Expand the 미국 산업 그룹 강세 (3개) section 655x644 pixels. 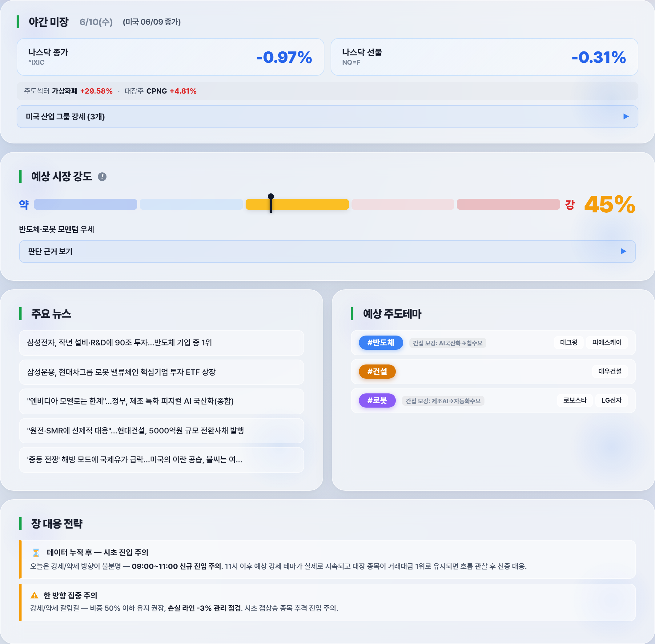[327, 117]
